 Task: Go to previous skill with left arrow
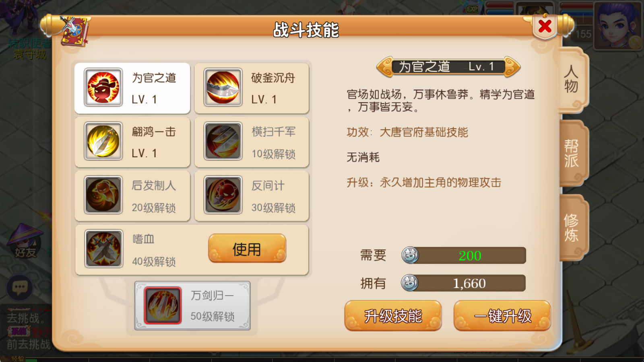click(x=385, y=67)
